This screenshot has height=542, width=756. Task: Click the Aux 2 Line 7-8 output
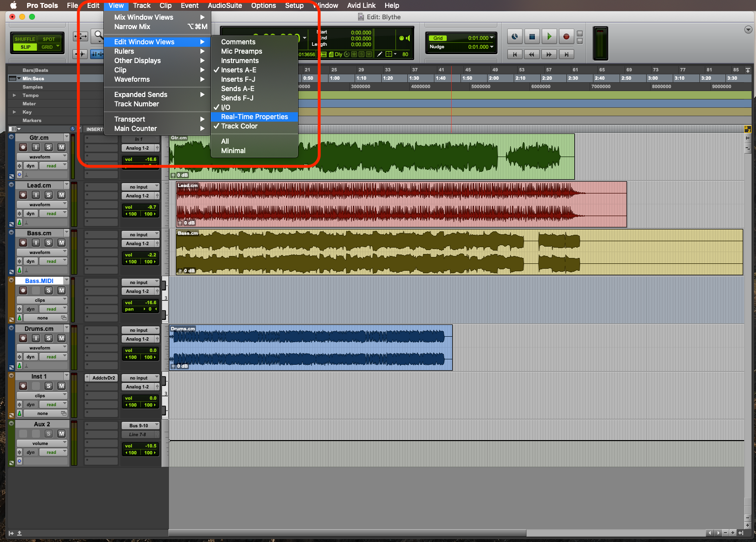point(138,435)
